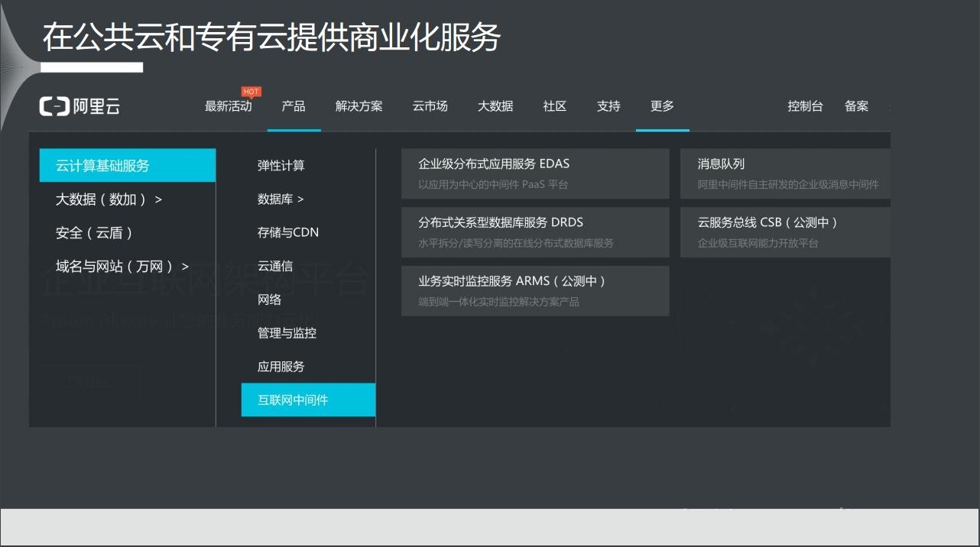
Task: Click description 以应用为中心的中间件 PaaS 平台
Action: 493,184
